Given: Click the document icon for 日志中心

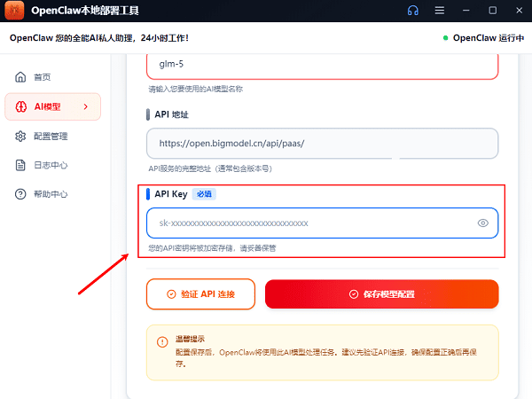Looking at the screenshot, I should click(20, 165).
